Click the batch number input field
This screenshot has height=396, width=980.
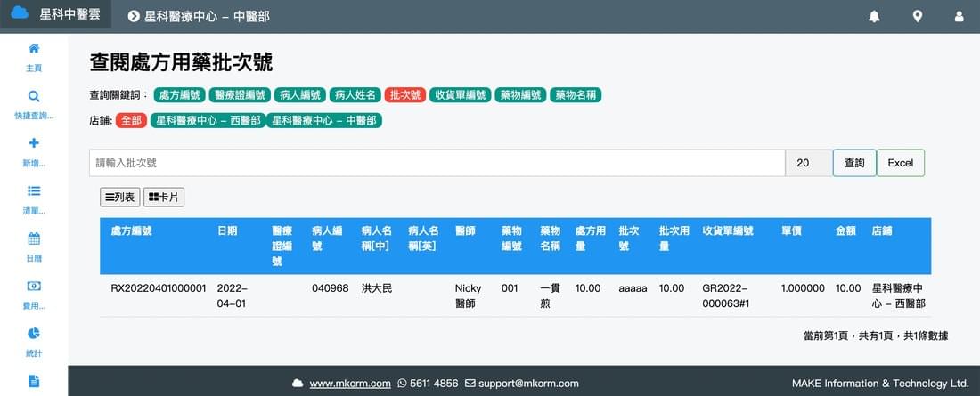[437, 163]
